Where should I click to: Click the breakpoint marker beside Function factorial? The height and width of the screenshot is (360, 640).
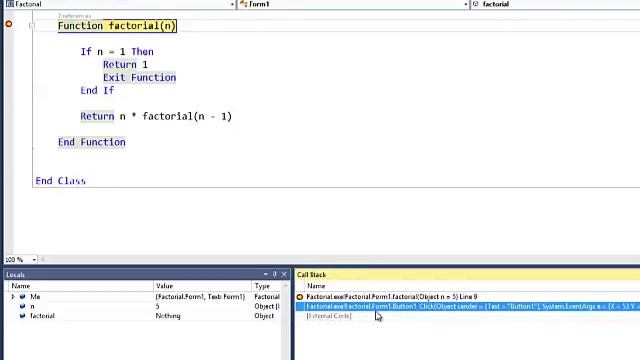pos(9,24)
